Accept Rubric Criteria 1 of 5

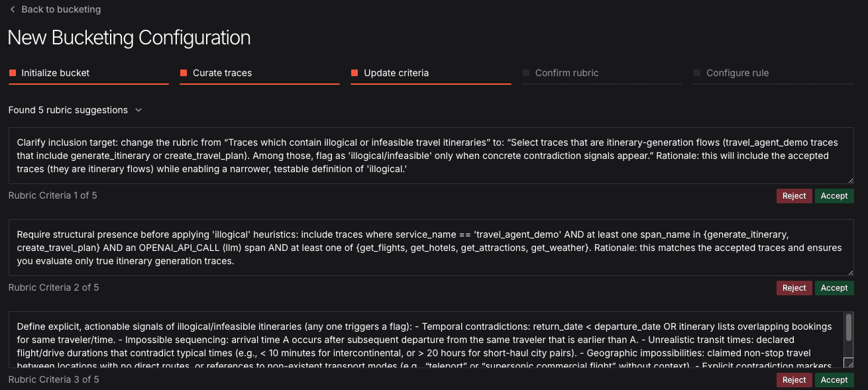pos(834,196)
